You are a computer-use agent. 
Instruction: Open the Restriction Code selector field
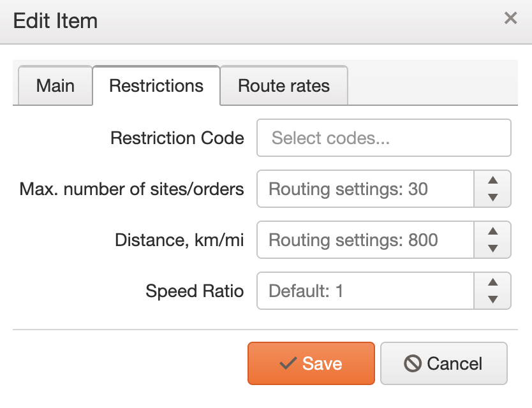[x=384, y=138]
